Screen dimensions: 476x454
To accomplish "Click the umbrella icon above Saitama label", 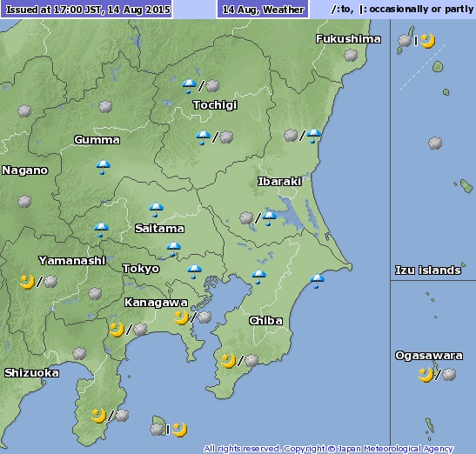I will [157, 210].
